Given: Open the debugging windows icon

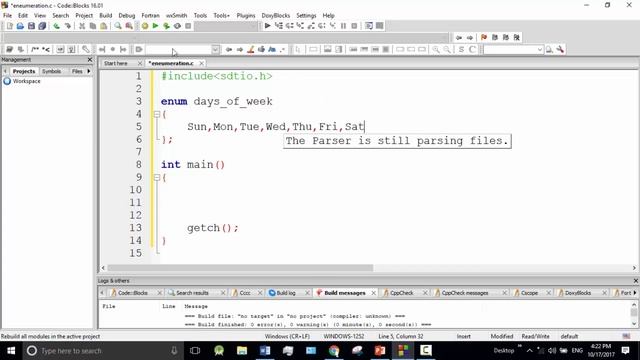Looking at the screenshot, I should point(369,26).
